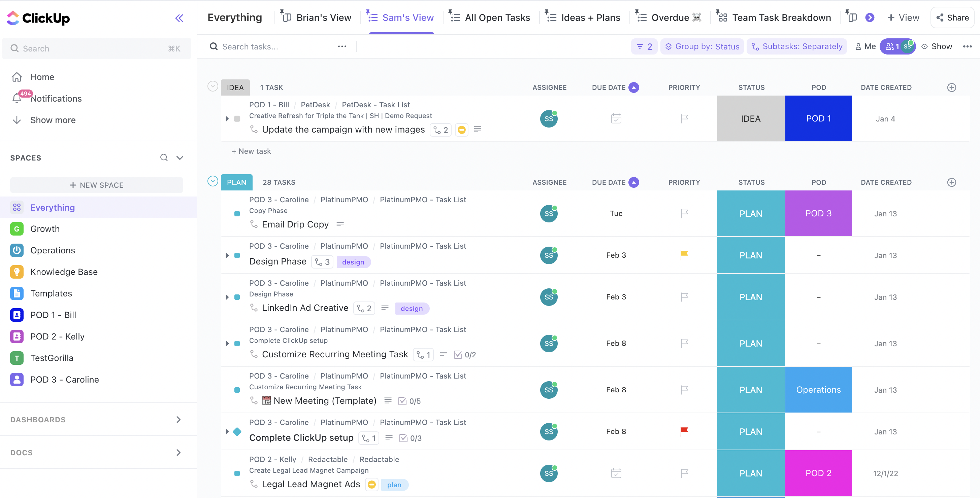Open view settings ellipsis beside Show
The image size is (980, 498).
click(968, 46)
